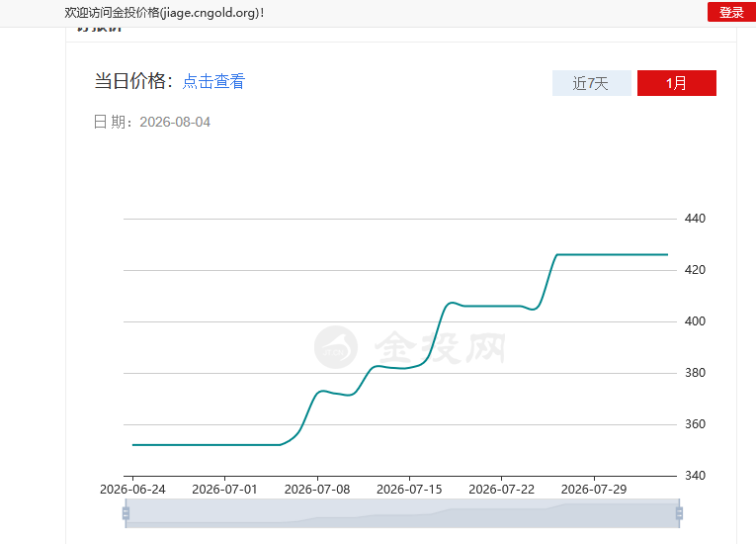Viewport: 756px width, 544px height.
Task: Open the 点击查看 link for today's price
Action: [x=213, y=81]
